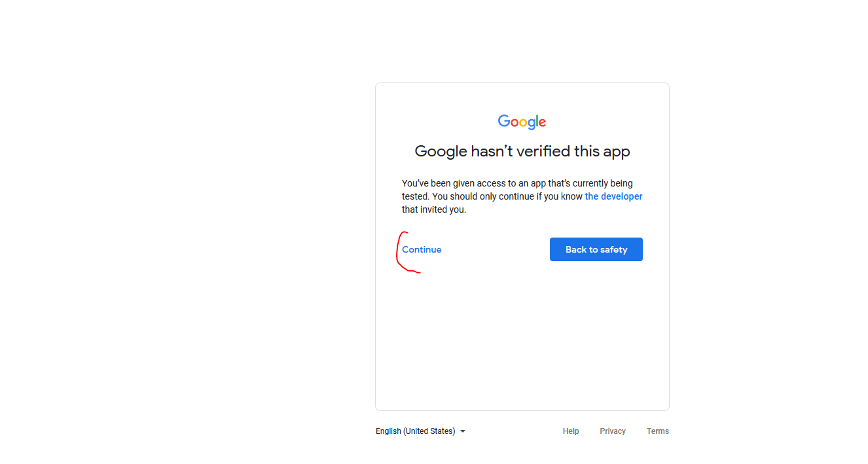Click the warning paragraph's first line
This screenshot has height=464, width=868.
tap(517, 183)
